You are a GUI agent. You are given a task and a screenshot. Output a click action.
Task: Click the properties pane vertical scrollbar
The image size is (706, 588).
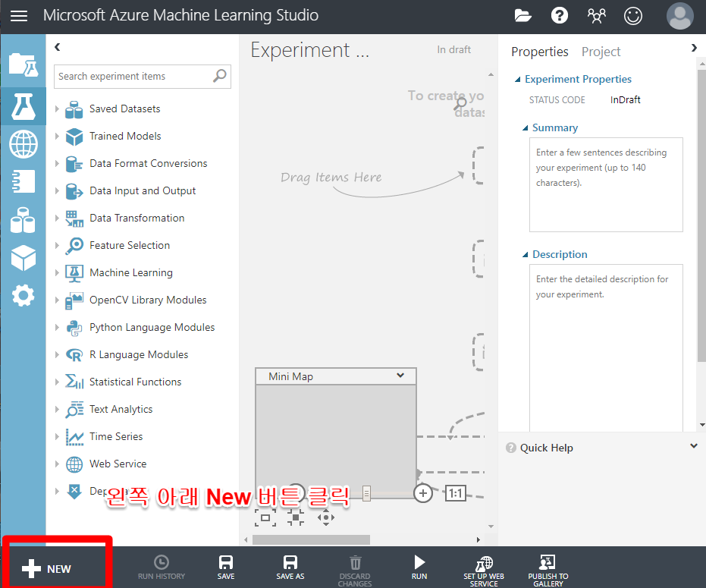701,215
